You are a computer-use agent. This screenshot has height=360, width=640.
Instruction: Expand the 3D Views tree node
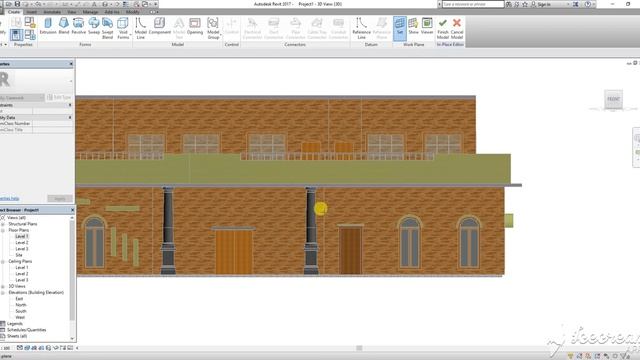point(3,286)
